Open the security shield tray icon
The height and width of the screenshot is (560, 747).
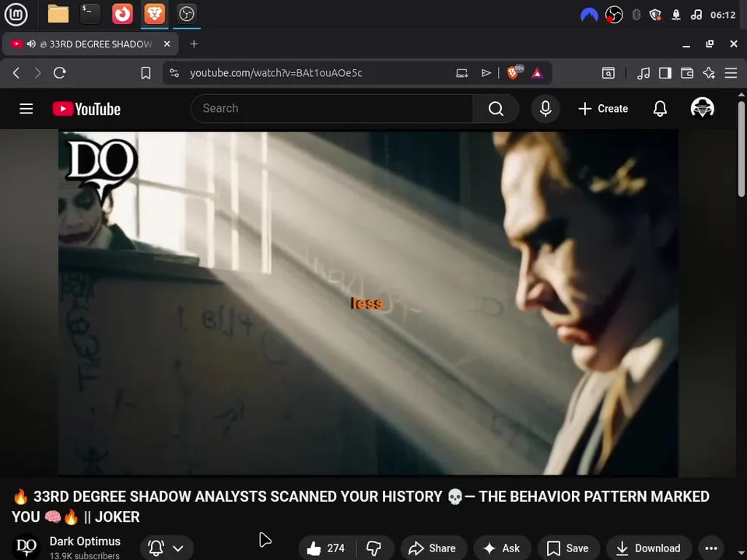click(x=655, y=16)
